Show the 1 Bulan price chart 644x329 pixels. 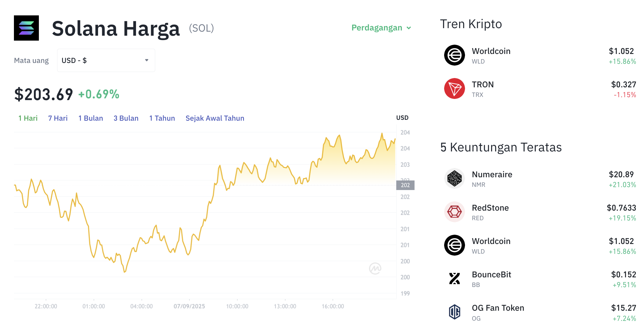(x=91, y=118)
